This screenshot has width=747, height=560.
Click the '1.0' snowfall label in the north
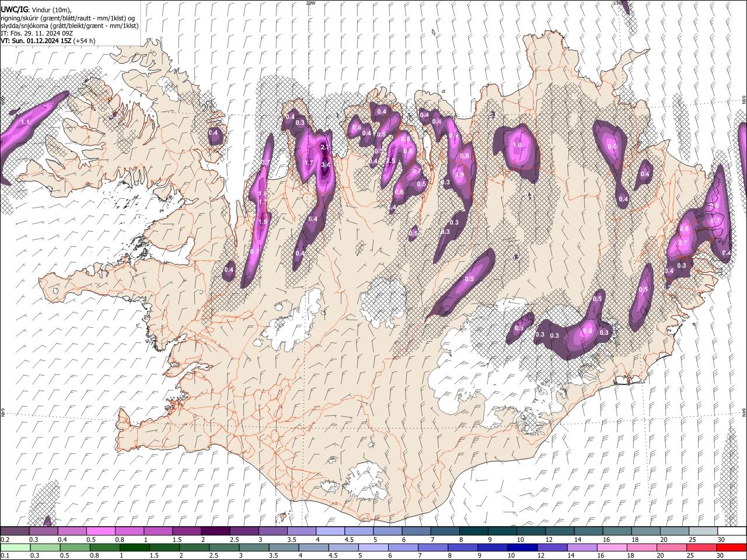517,145
